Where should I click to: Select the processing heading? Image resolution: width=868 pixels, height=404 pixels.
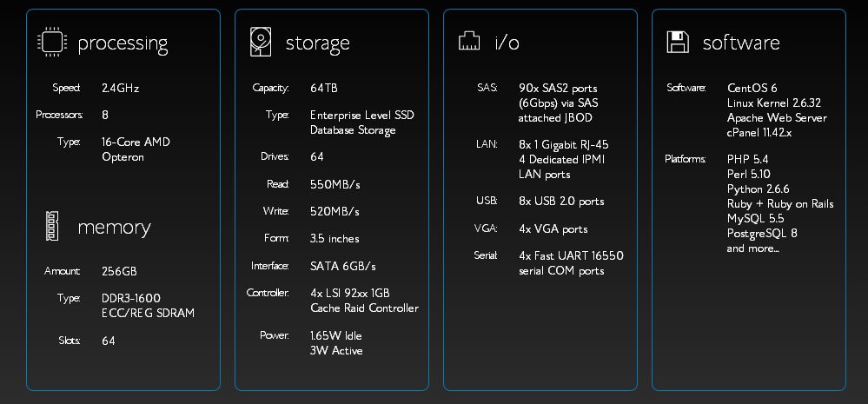point(123,43)
